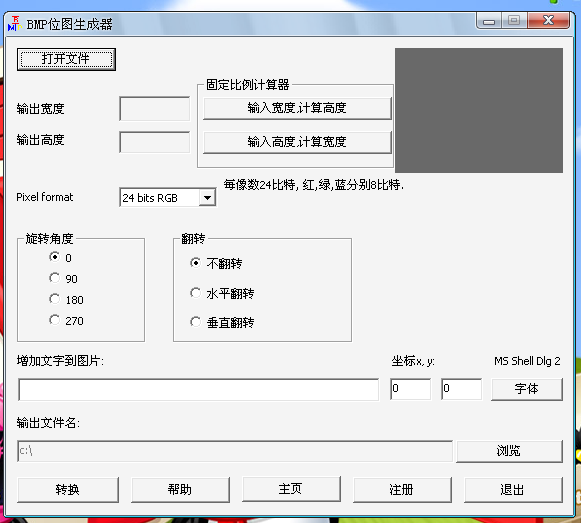Screen dimensions: 581x523
Task: Click the y coordinate input box
Action: coord(462,389)
